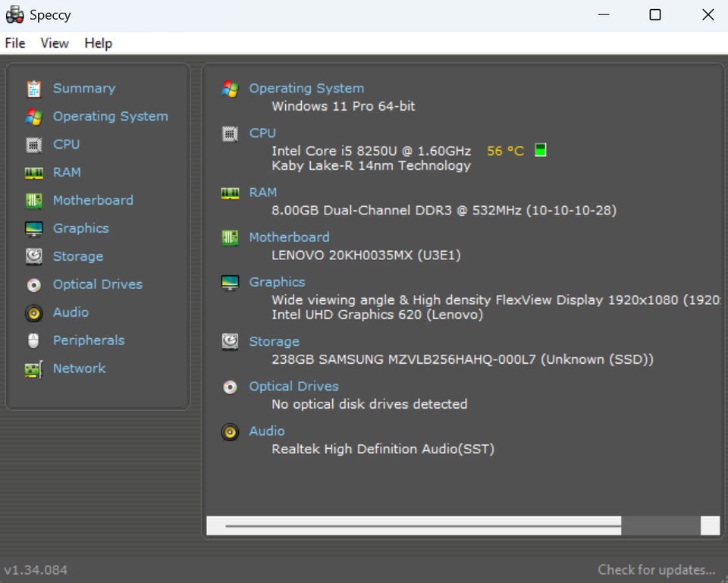Go to the RAM section in sidebar
Viewport: 728px width, 583px height.
point(67,172)
